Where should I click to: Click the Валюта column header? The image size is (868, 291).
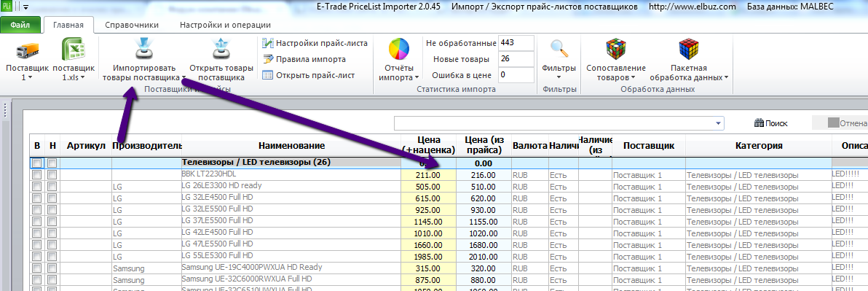tap(530, 146)
